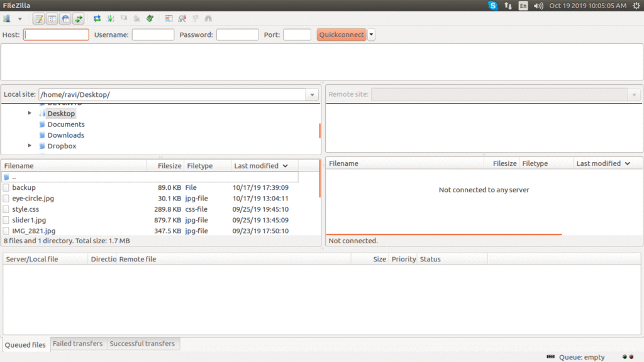This screenshot has height=362, width=644.
Task: Open the Site Manager icon
Action: [7, 19]
